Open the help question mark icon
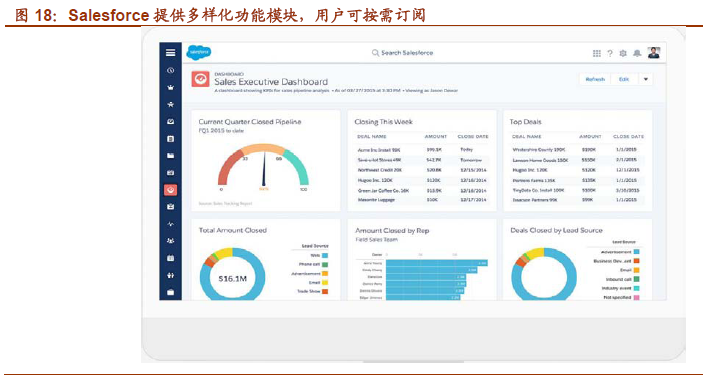703x375 pixels. [x=610, y=53]
